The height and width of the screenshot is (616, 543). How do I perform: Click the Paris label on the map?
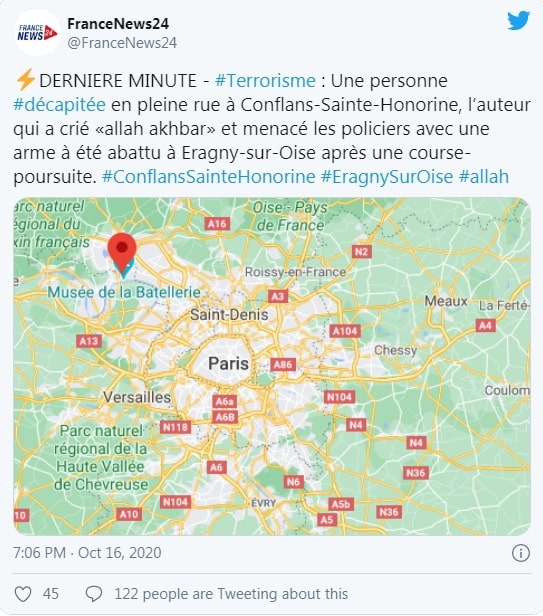point(228,363)
